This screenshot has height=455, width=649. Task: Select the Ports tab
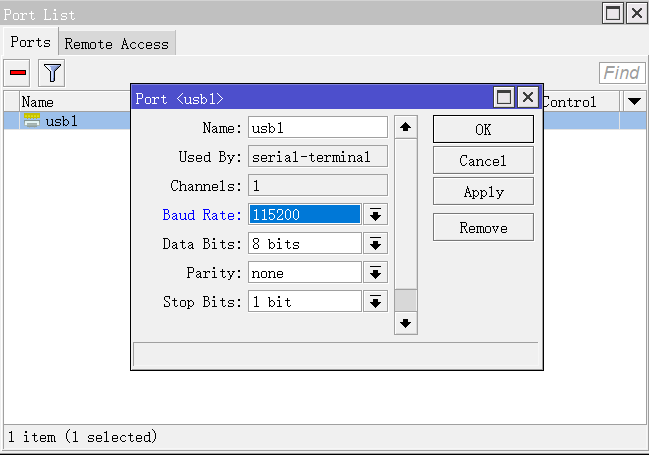(30, 43)
